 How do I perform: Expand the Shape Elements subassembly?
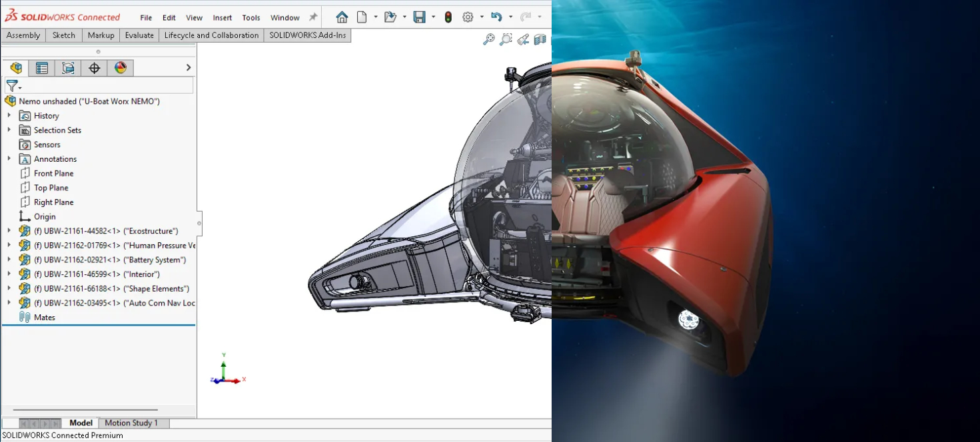point(9,288)
